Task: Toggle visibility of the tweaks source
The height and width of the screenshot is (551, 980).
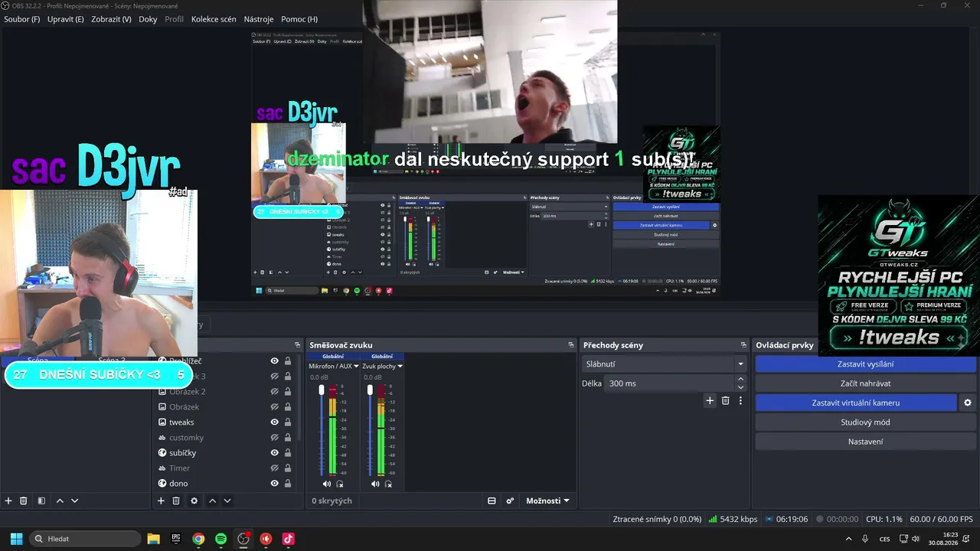Action: [274, 422]
